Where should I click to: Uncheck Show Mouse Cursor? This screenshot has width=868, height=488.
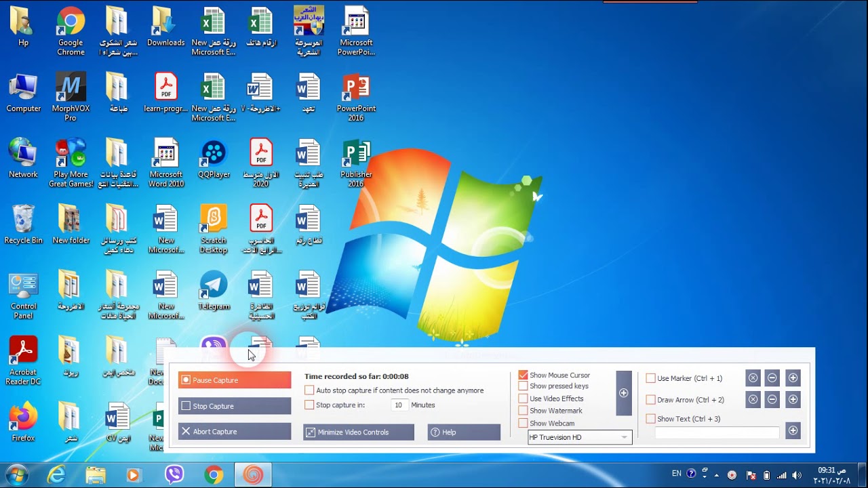523,375
